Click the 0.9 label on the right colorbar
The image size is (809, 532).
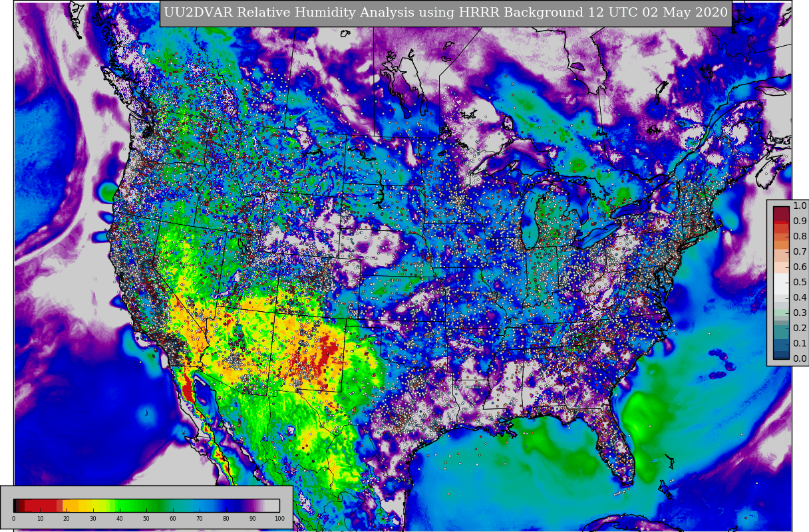800,221
